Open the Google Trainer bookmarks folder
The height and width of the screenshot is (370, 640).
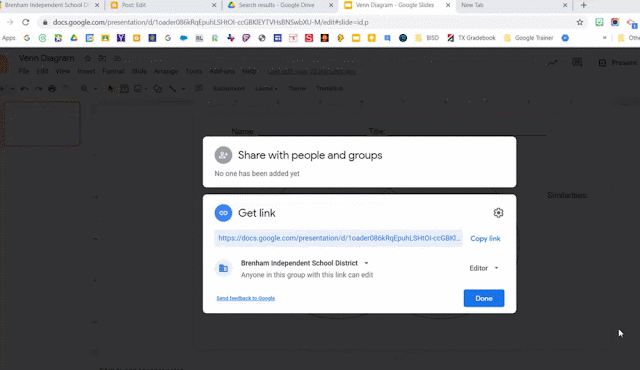(x=529, y=38)
